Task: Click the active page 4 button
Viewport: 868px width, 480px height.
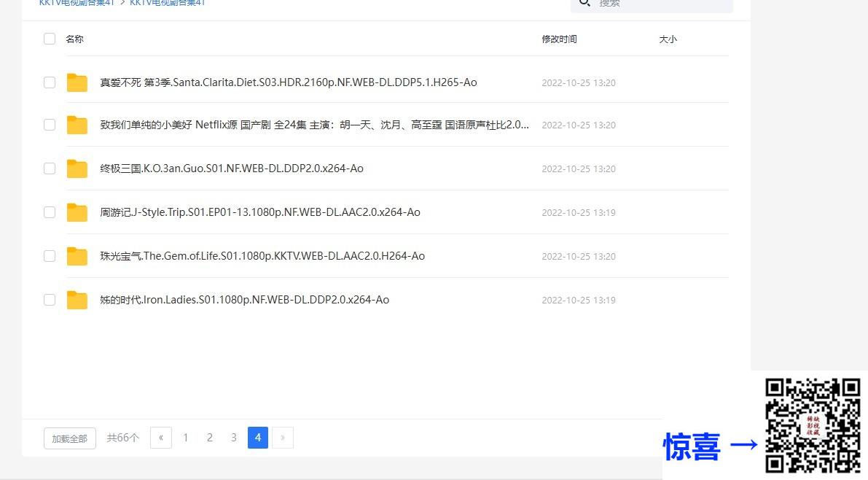Action: tap(258, 438)
